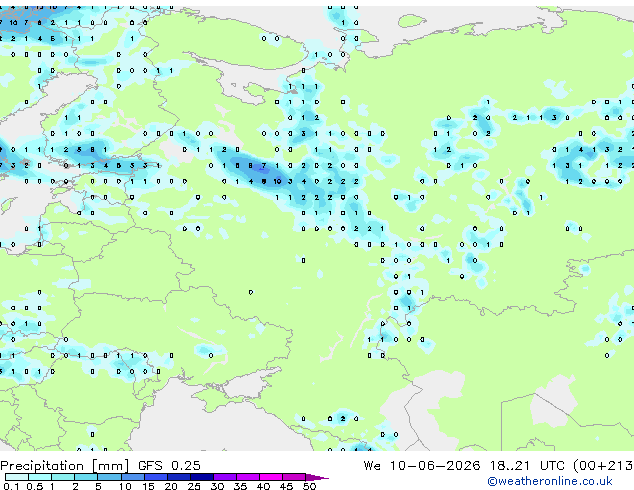
Task: Select the 5–10 mm legend swatch
Action: [109, 477]
